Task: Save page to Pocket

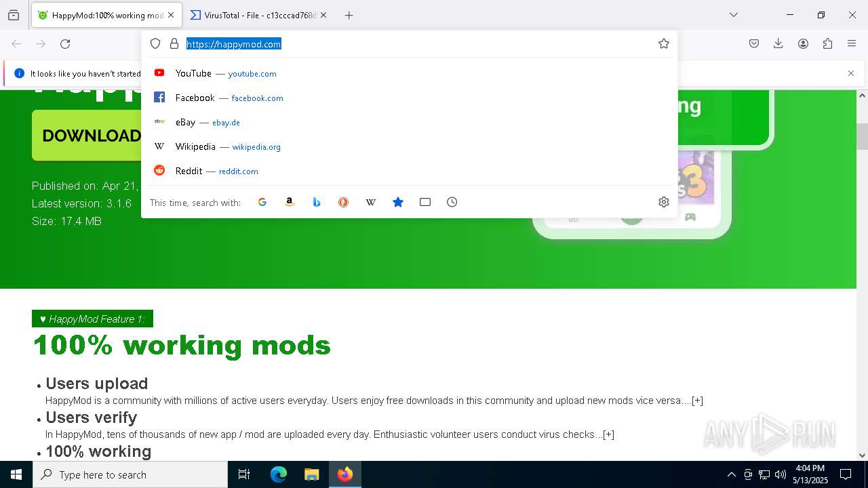Action: [x=754, y=43]
